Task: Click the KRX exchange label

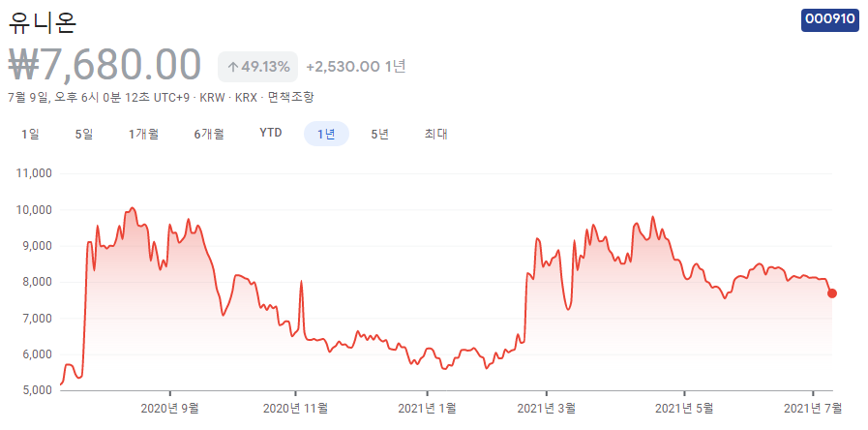Action: point(247,98)
